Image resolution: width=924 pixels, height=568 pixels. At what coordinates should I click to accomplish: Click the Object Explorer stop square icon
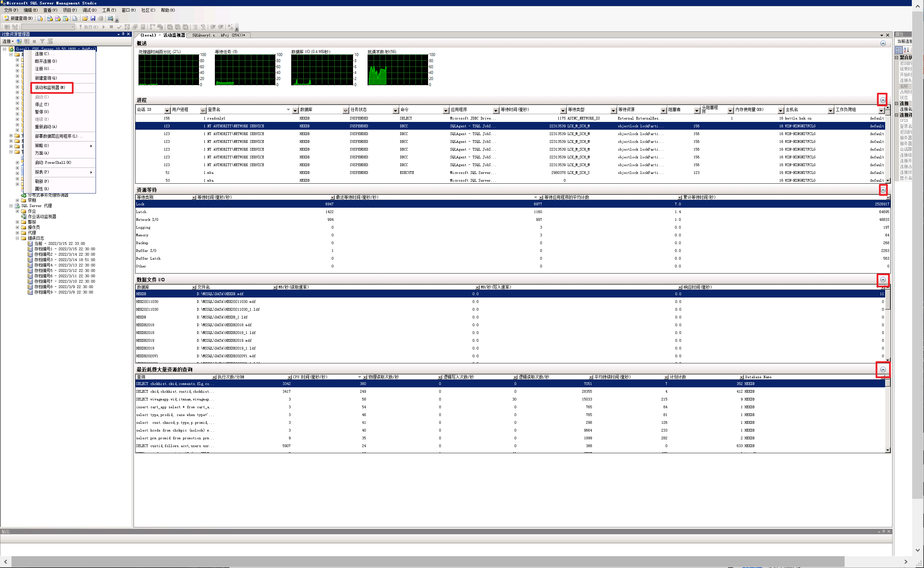34,41
